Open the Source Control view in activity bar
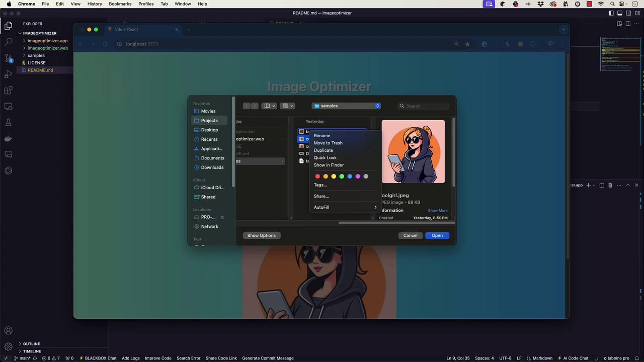This screenshot has width=644, height=362. 8,58
